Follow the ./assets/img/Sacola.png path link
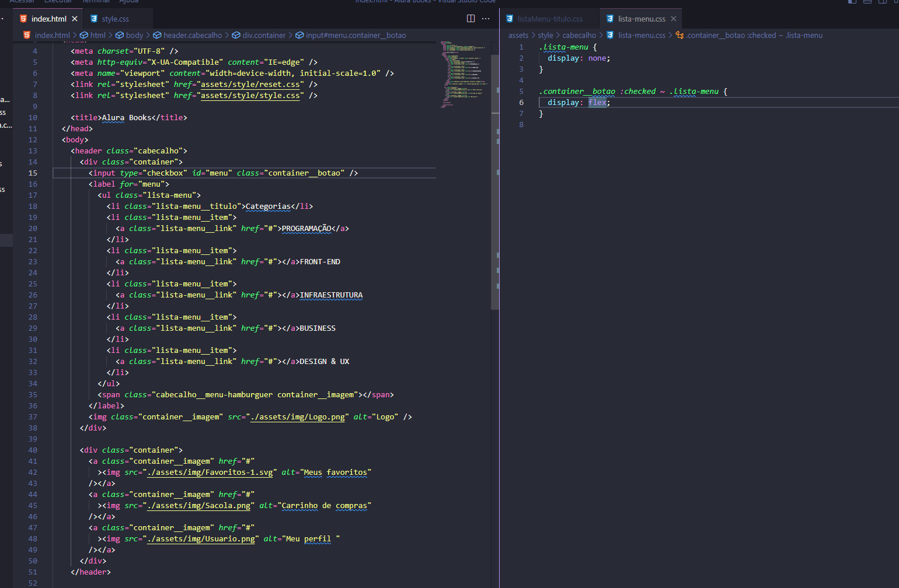 click(x=199, y=506)
